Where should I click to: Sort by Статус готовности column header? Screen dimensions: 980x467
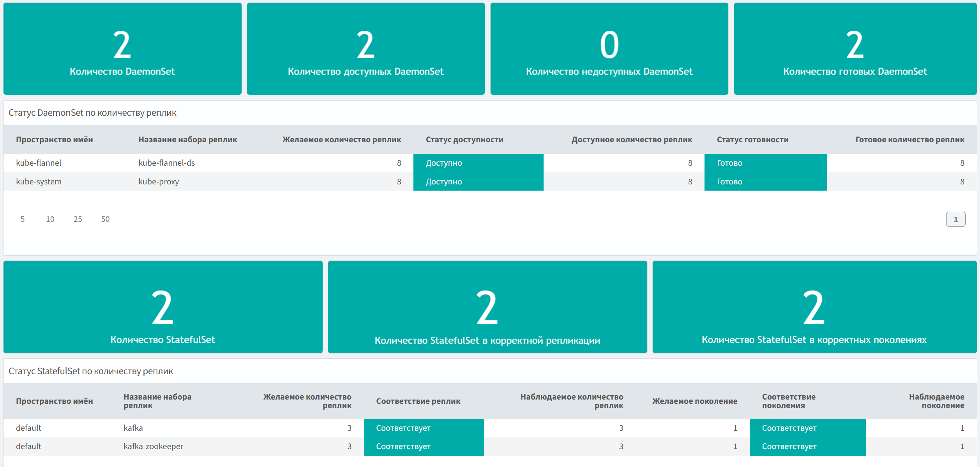[752, 140]
